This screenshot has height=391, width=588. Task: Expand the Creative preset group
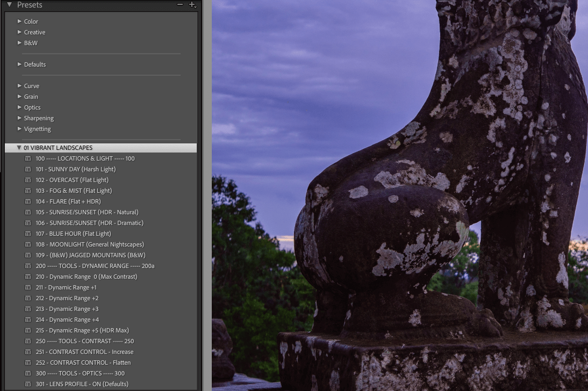20,32
